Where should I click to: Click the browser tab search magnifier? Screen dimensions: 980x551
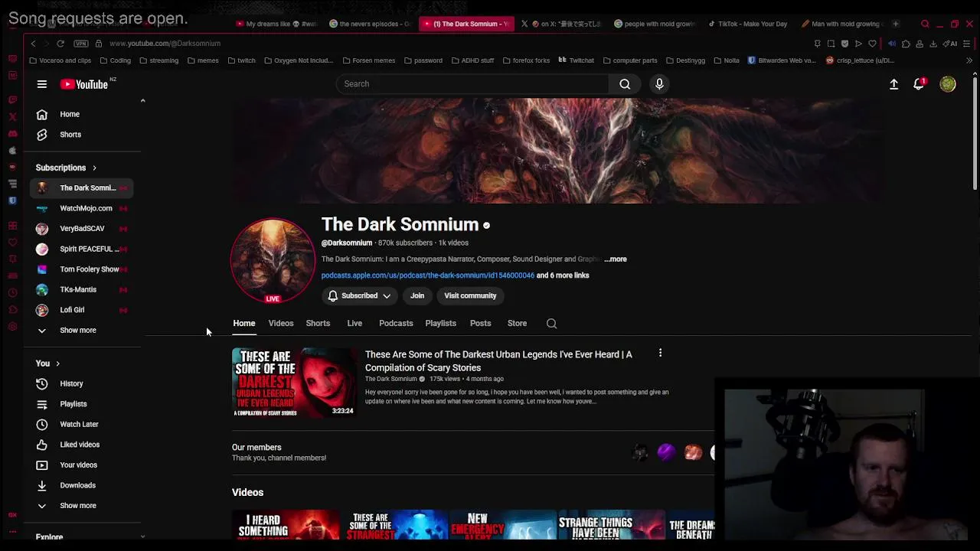click(x=925, y=24)
